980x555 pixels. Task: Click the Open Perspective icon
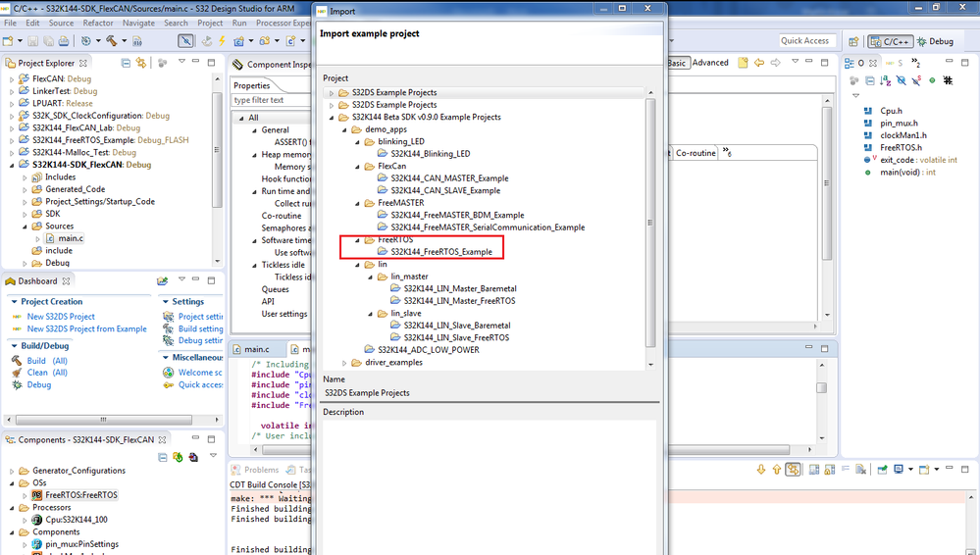853,41
